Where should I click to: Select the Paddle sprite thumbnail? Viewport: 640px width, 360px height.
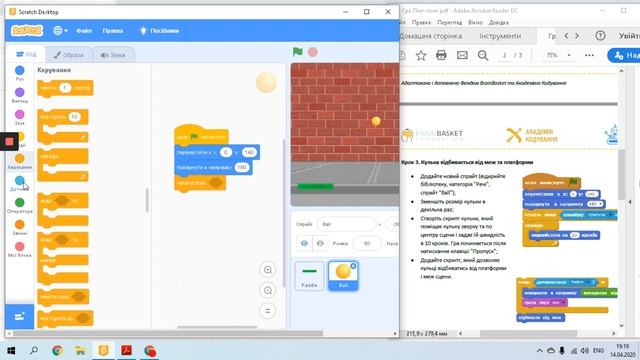(309, 276)
